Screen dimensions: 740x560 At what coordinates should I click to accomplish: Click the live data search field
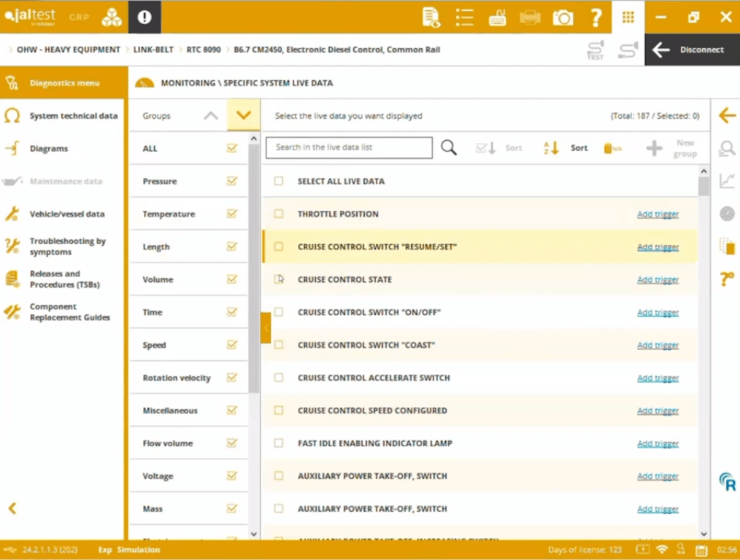pos(349,147)
